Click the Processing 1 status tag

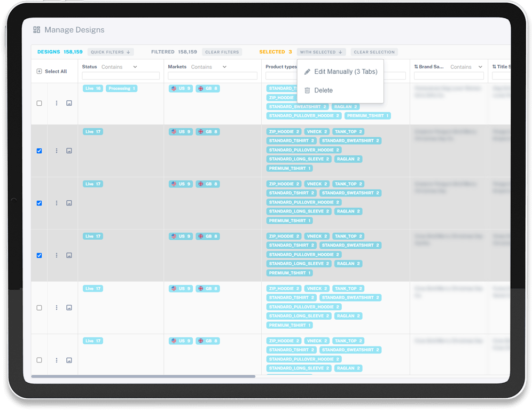(121, 89)
